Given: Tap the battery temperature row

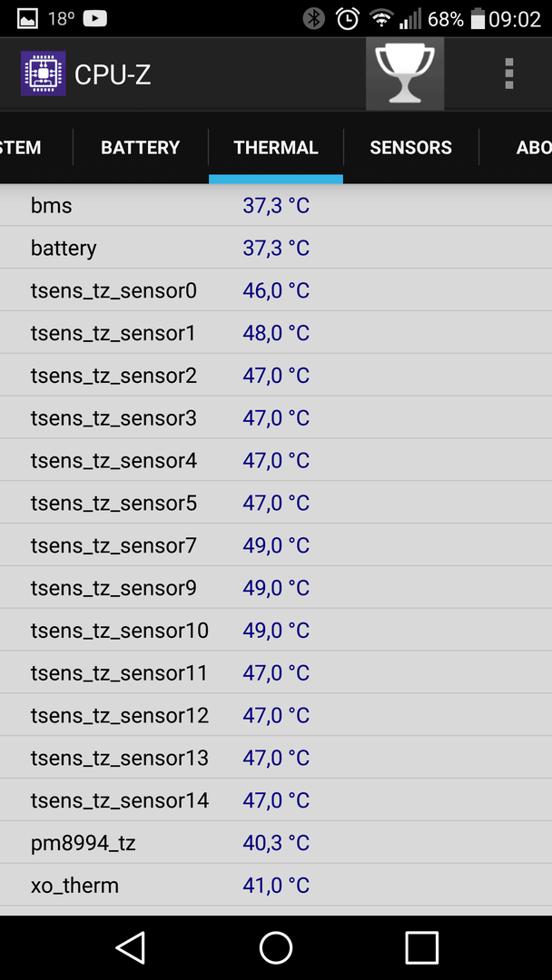Looking at the screenshot, I should tap(276, 248).
